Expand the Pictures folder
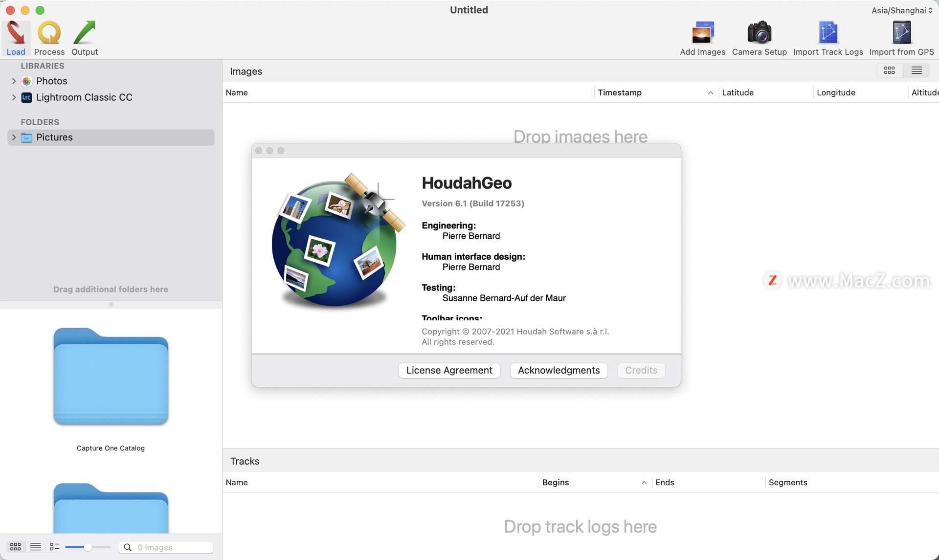The image size is (939, 560). click(14, 137)
